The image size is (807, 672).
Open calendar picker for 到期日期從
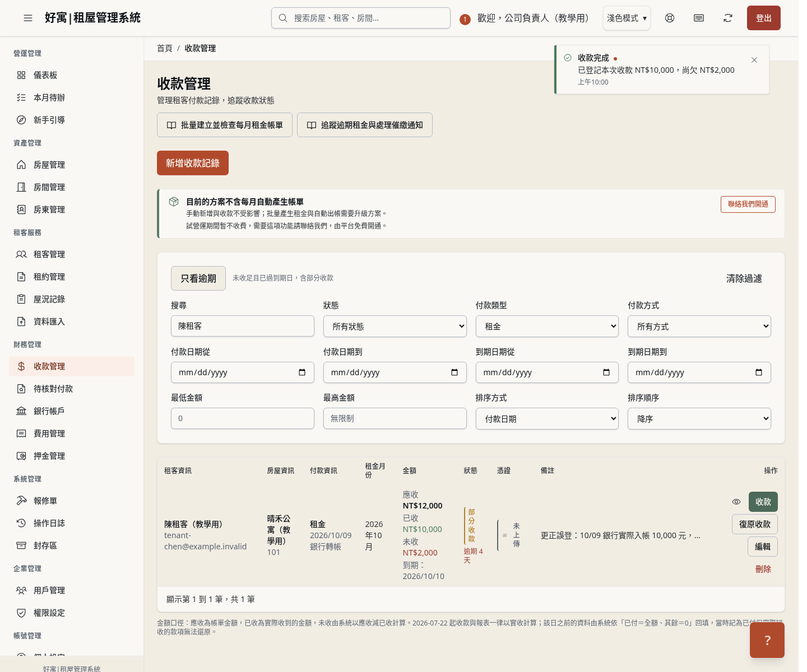point(606,372)
